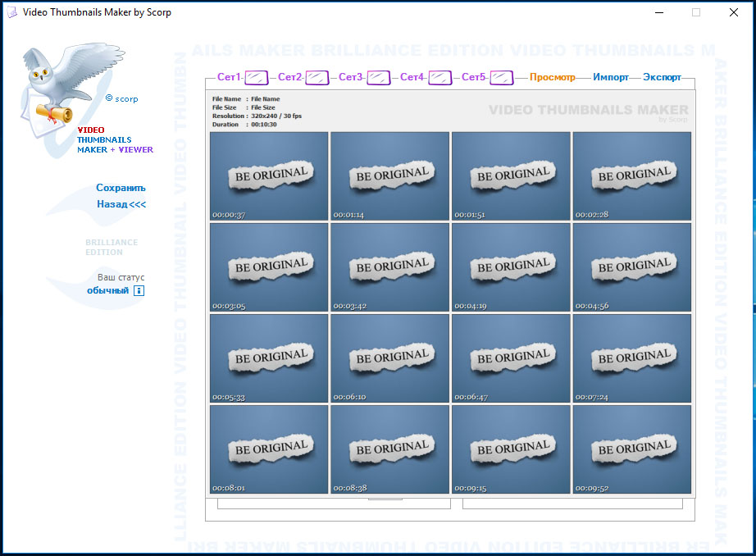
Task: Click the app icon in the title bar
Action: click(11, 12)
